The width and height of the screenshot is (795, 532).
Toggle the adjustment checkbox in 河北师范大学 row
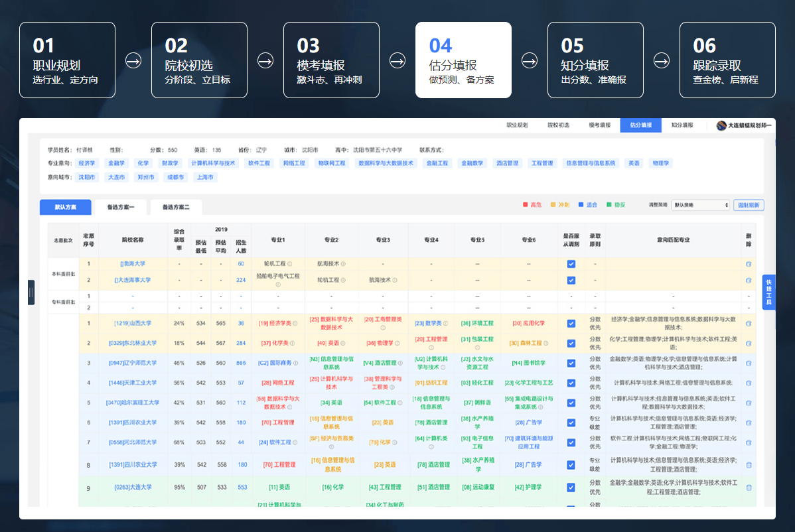[571, 442]
